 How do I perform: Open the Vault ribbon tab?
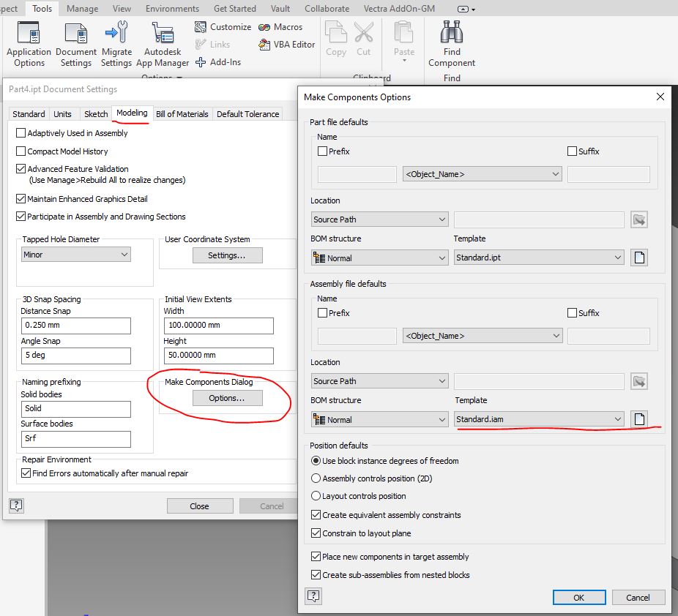tap(280, 9)
